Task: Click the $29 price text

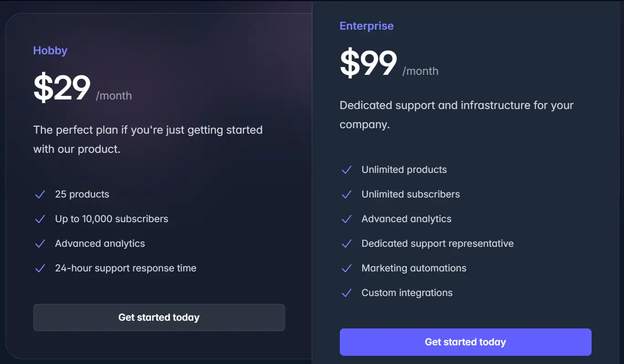Action: click(x=62, y=88)
